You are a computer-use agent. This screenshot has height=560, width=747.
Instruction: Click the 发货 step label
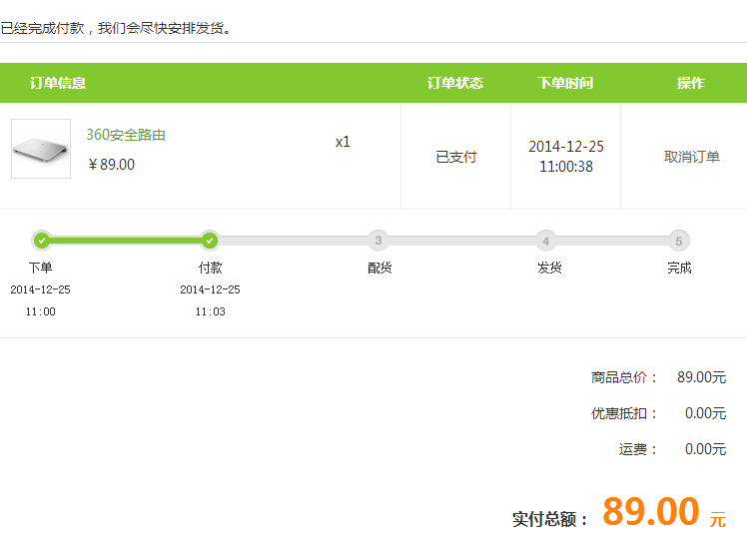point(549,268)
